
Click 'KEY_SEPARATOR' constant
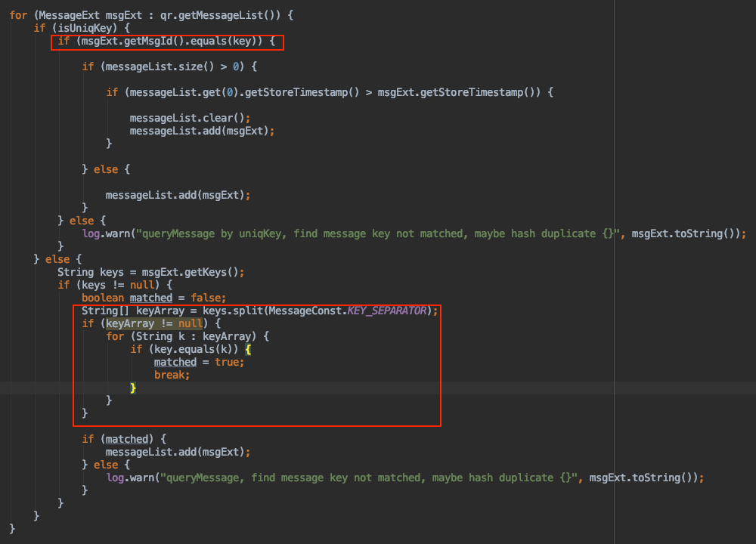387,311
